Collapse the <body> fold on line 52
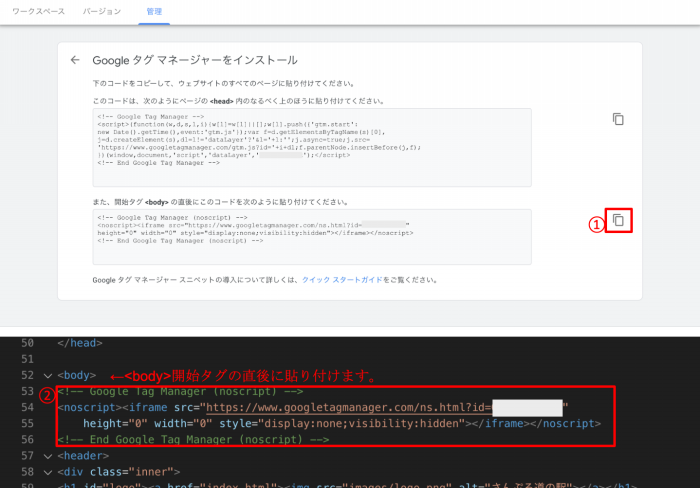700x488 pixels. [x=48, y=376]
